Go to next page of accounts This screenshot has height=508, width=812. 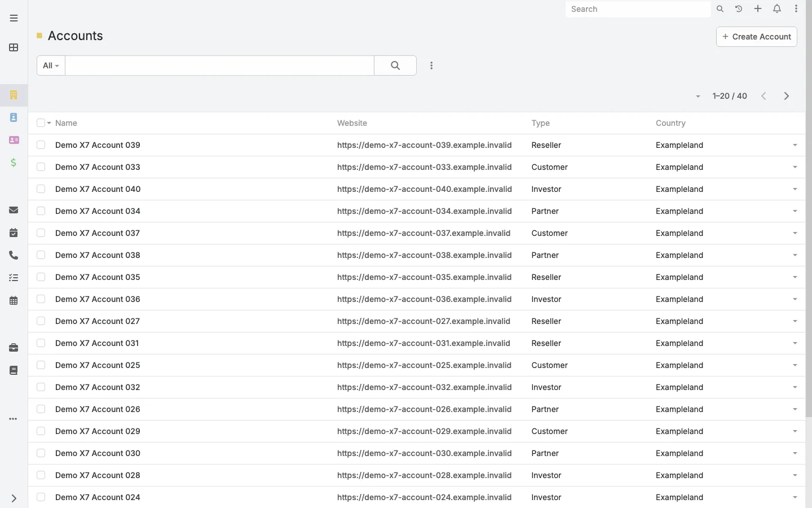pyautogui.click(x=787, y=96)
